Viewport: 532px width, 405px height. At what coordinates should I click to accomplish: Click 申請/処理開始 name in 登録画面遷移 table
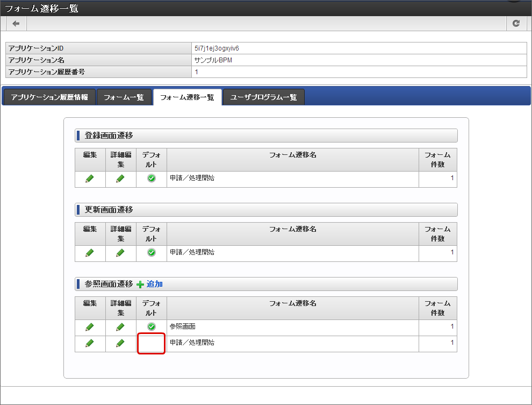click(192, 178)
